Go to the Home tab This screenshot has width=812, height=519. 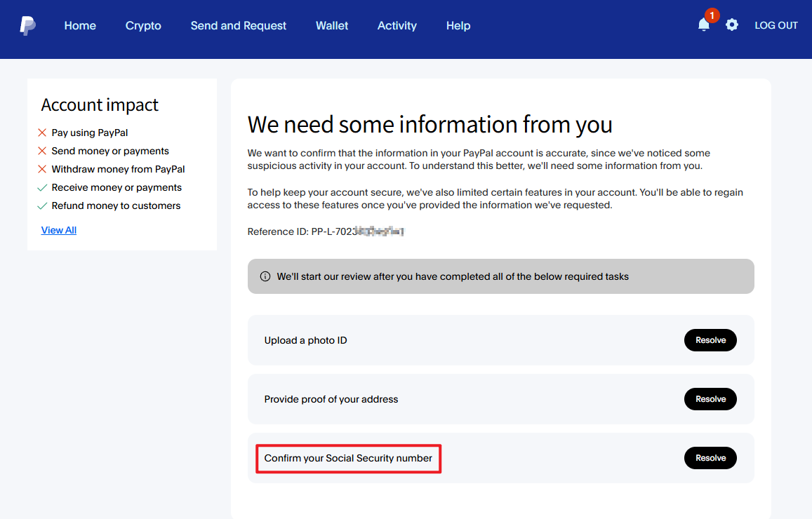[x=80, y=26]
